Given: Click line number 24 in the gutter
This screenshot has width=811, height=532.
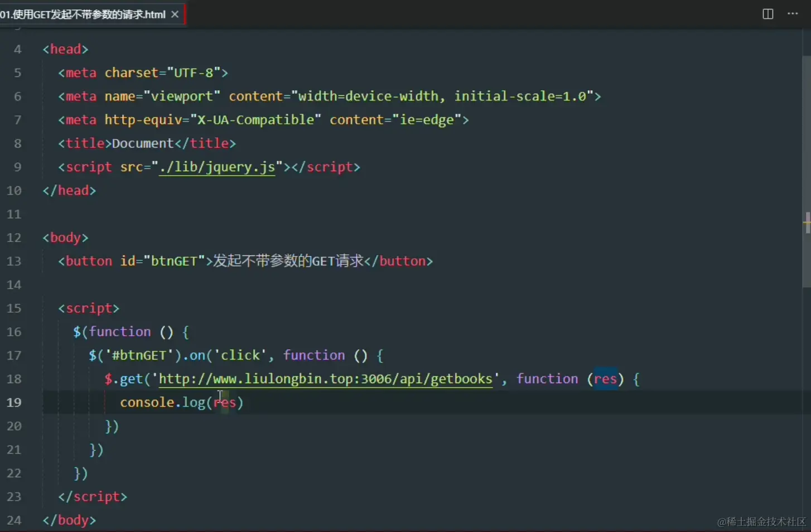Looking at the screenshot, I should pos(14,520).
